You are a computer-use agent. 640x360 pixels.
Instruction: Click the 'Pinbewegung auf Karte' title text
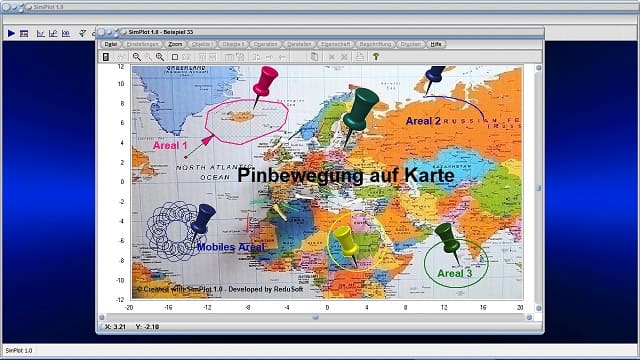coord(346,176)
